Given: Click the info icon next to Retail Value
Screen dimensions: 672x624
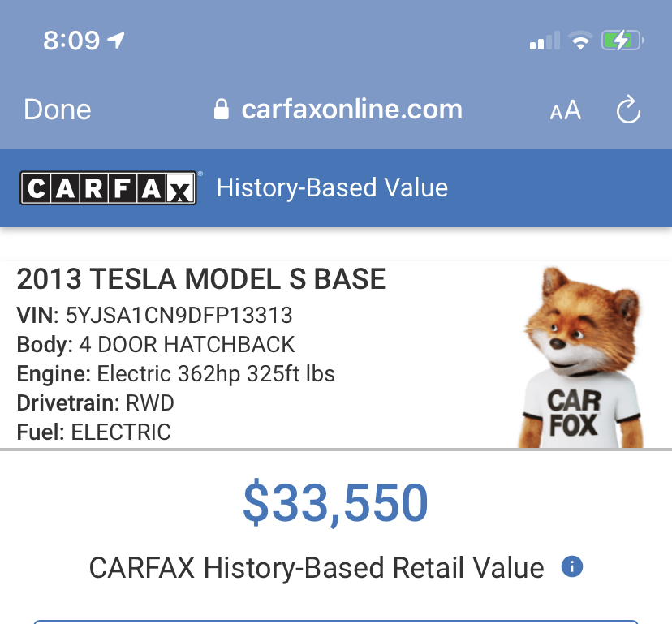Looking at the screenshot, I should tap(571, 566).
